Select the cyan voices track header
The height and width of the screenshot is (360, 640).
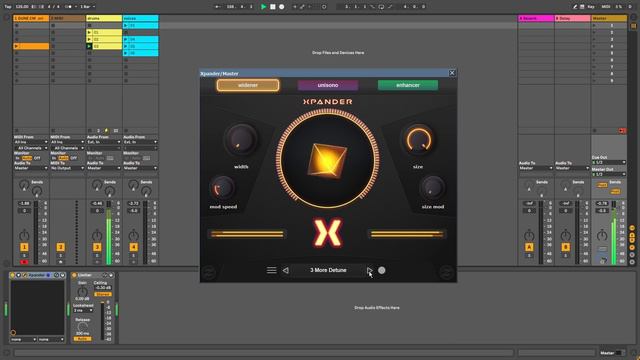[x=141, y=18]
